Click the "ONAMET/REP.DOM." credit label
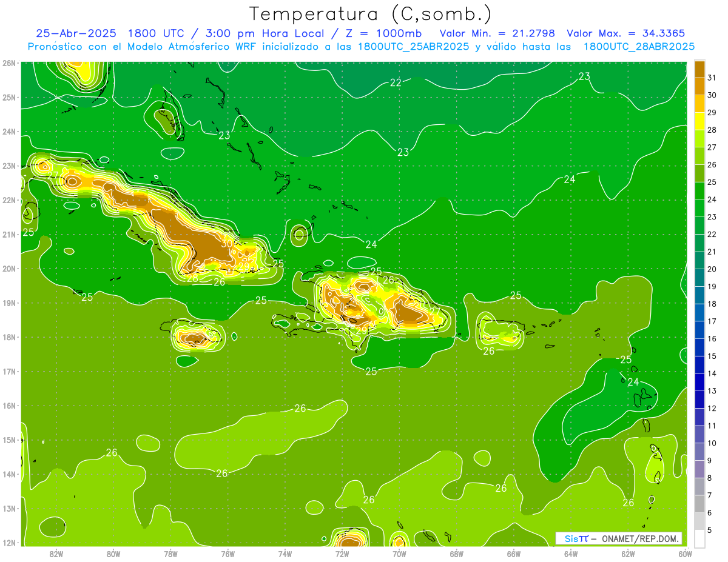Viewport: 728px width, 562px height. pyautogui.click(x=640, y=538)
